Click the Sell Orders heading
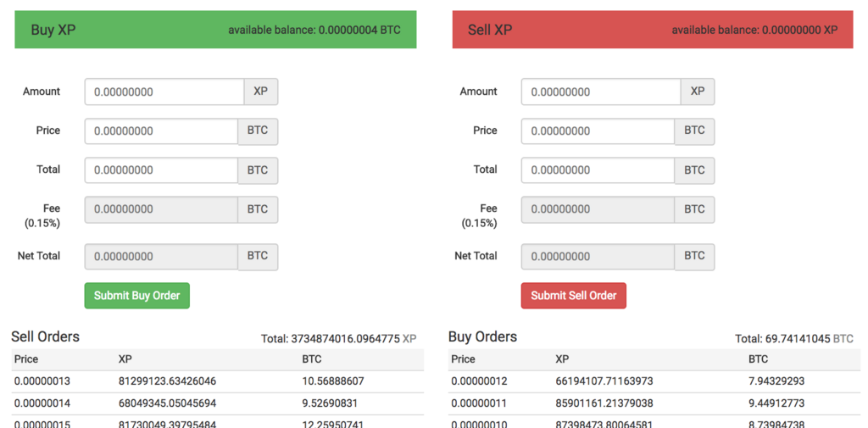The width and height of the screenshot is (868, 428). 46,336
